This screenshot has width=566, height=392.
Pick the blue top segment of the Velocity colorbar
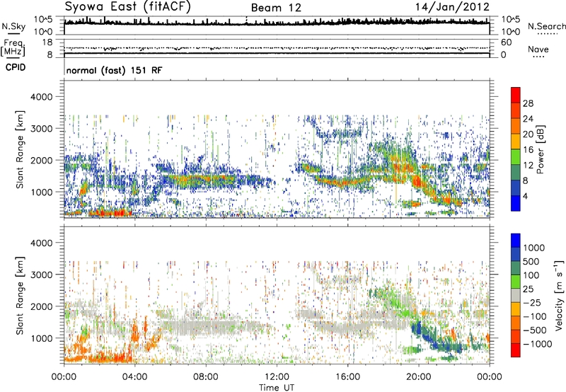pos(516,241)
